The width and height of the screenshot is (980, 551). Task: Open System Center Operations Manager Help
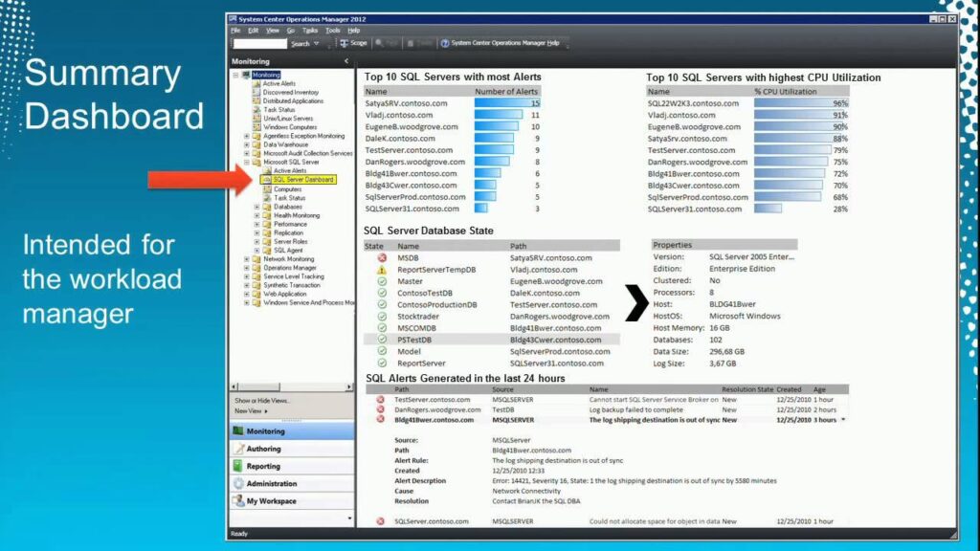pos(504,43)
